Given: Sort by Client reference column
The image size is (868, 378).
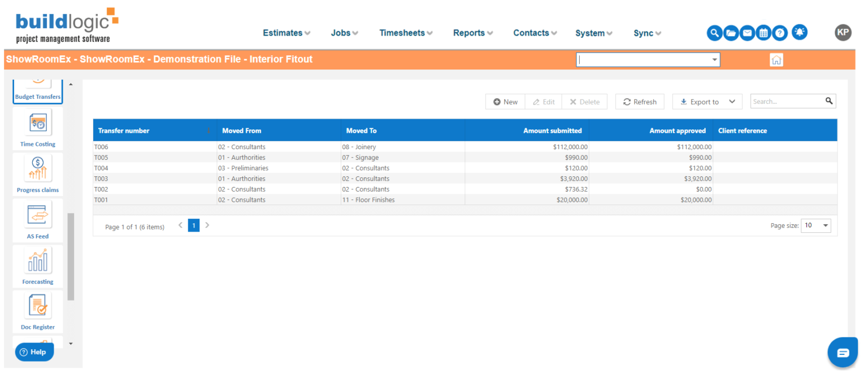Looking at the screenshot, I should [775, 131].
